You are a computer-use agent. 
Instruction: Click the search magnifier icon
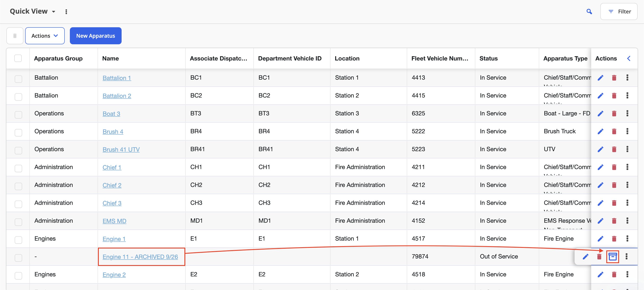pos(589,11)
